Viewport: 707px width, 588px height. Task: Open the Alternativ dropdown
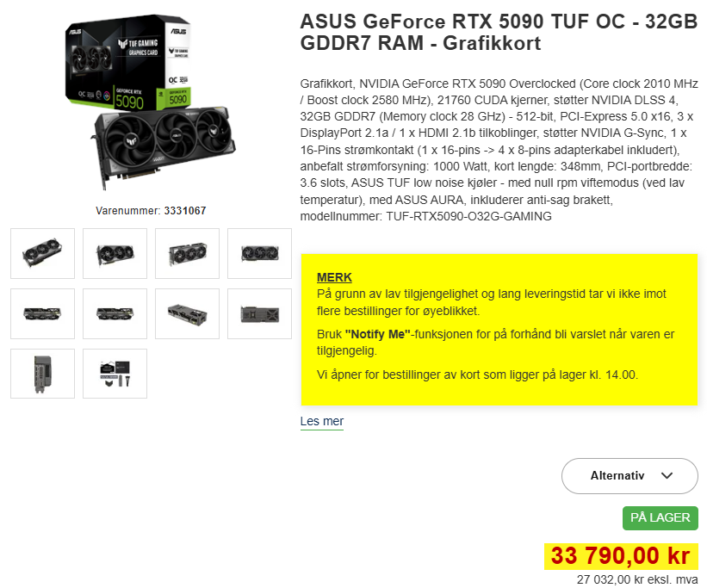pyautogui.click(x=629, y=476)
